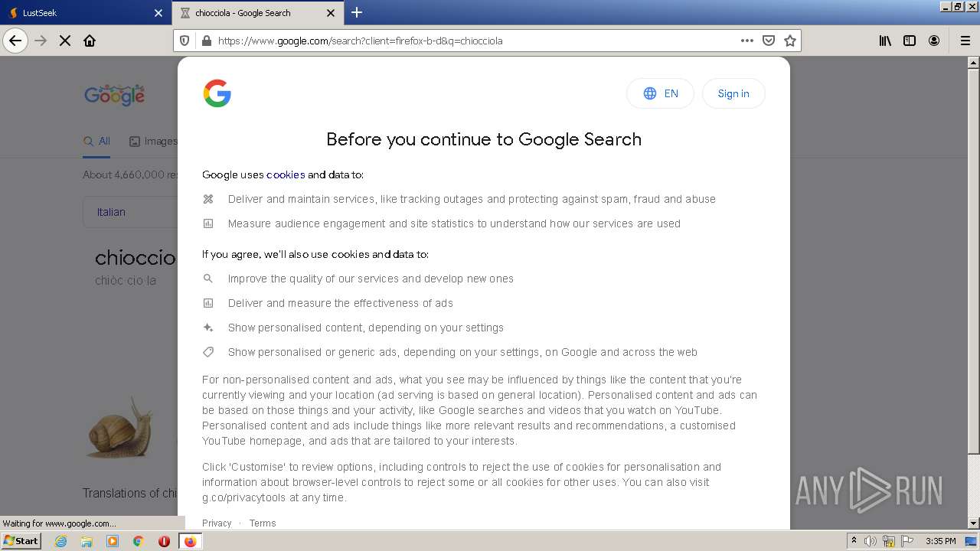Click the 'Before you continue to Google Search' heading
Image resolution: width=980 pixels, height=551 pixels.
tap(484, 139)
